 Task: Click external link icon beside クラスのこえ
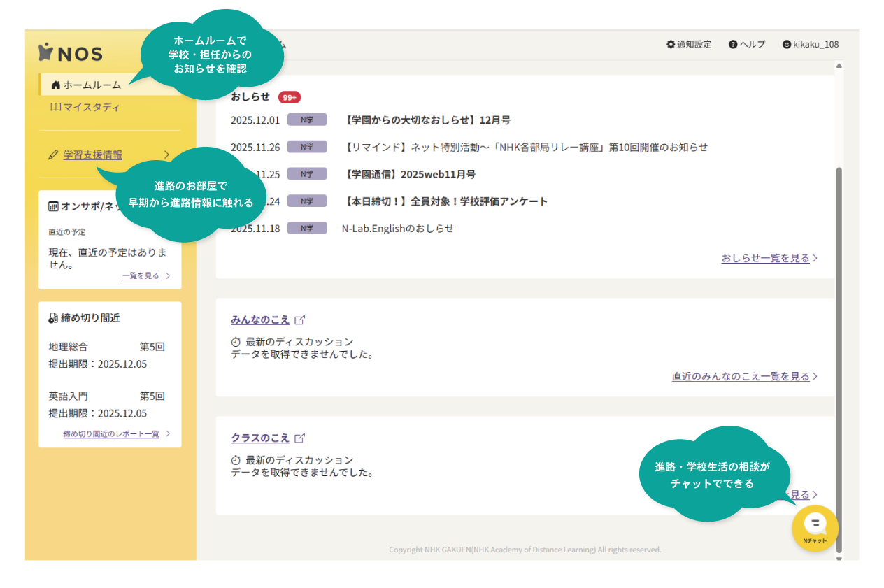(300, 438)
